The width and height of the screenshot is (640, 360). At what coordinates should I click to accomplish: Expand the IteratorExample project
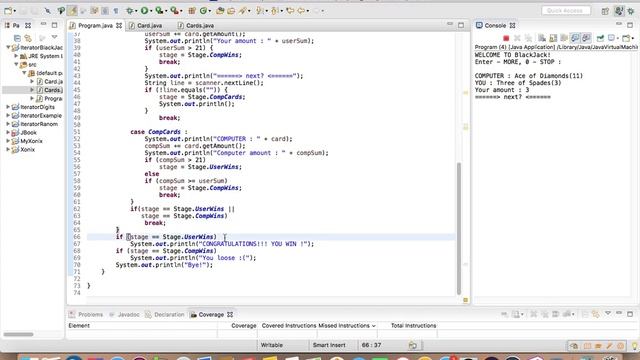coord(8,116)
